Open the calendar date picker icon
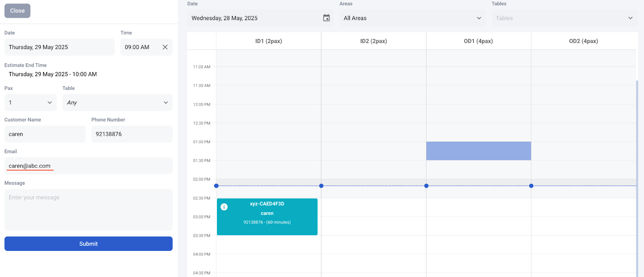The width and height of the screenshot is (644, 277). point(326,18)
